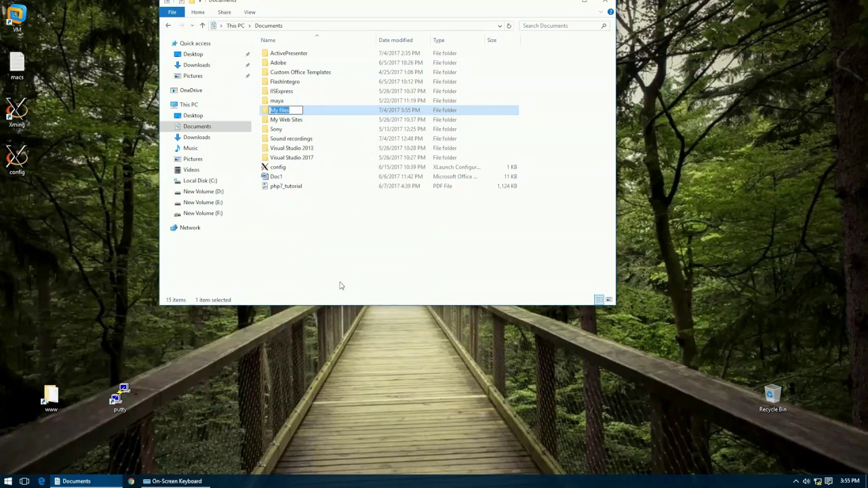Open the Recycle Bin
This screenshot has height=488, width=868.
[772, 399]
